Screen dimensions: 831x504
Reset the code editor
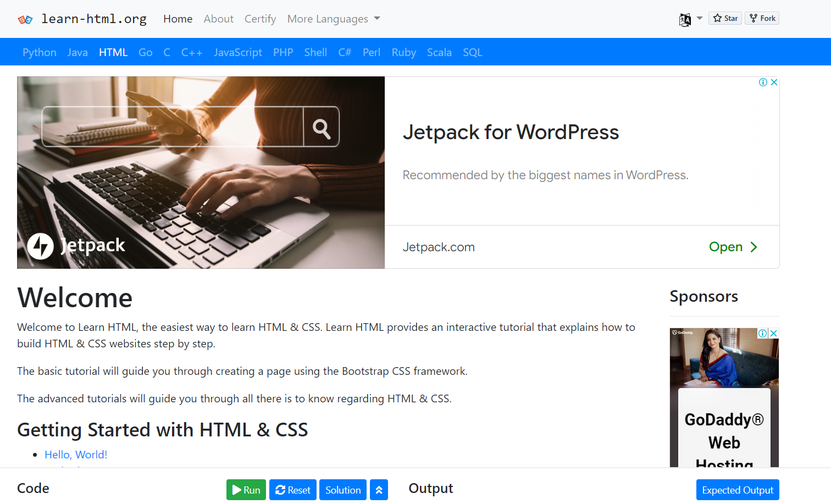tap(293, 490)
